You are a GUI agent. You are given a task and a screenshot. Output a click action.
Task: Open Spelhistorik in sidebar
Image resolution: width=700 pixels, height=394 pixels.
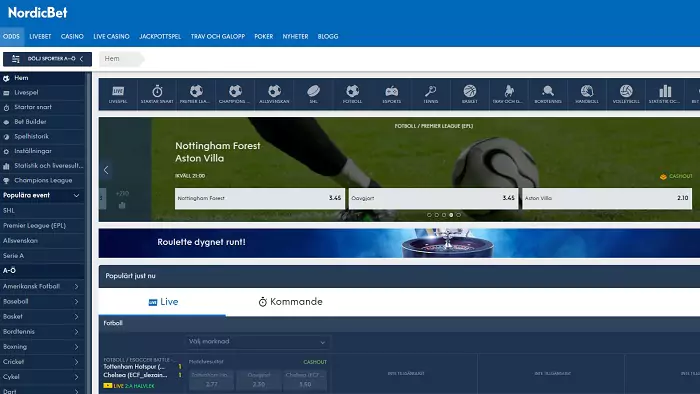click(x=42, y=137)
